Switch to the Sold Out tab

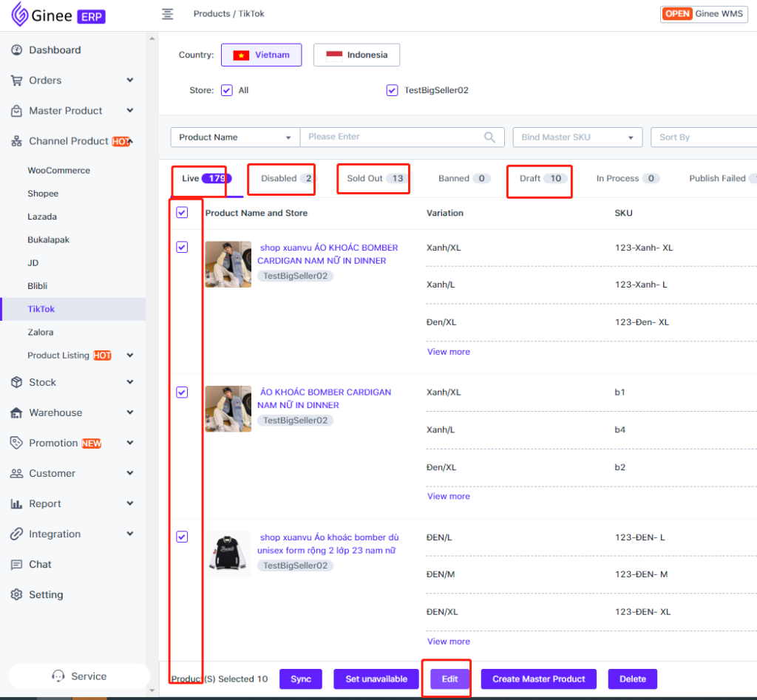376,179
